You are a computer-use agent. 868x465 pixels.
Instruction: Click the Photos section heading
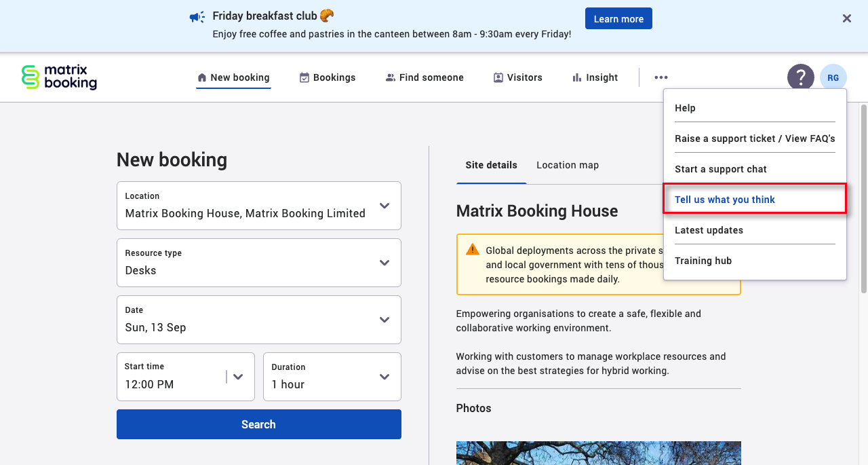coord(473,409)
